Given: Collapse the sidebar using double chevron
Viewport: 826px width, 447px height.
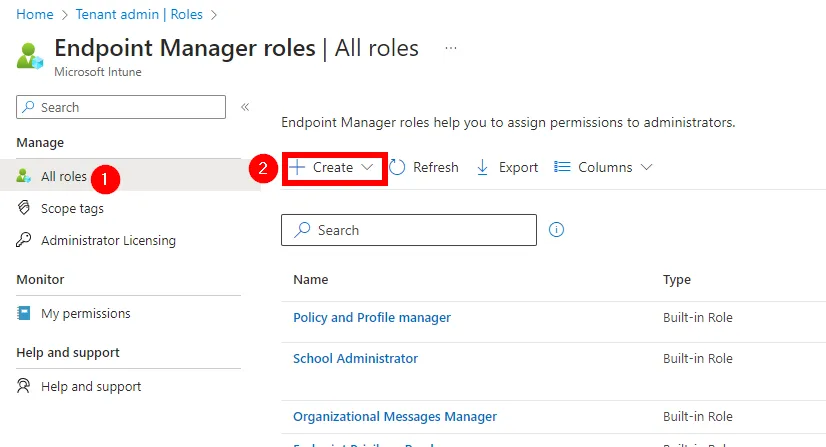Looking at the screenshot, I should [245, 107].
